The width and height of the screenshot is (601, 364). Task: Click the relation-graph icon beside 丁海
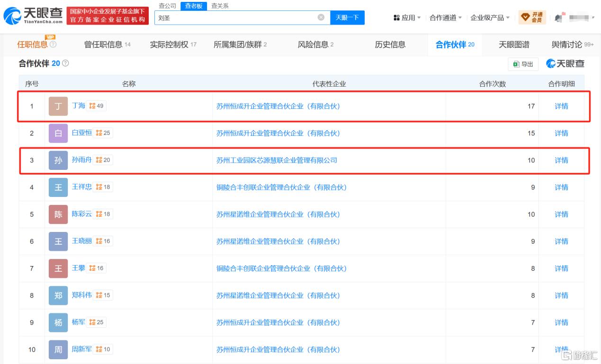pos(92,106)
